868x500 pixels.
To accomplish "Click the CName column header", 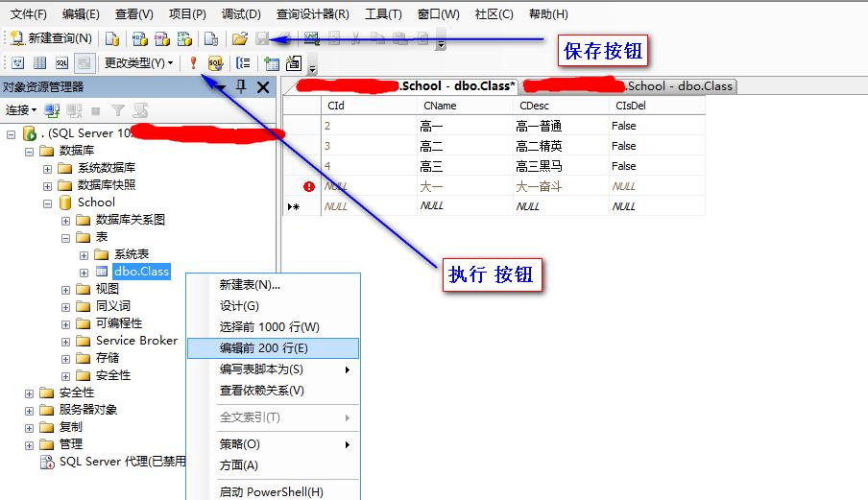I will [x=465, y=106].
